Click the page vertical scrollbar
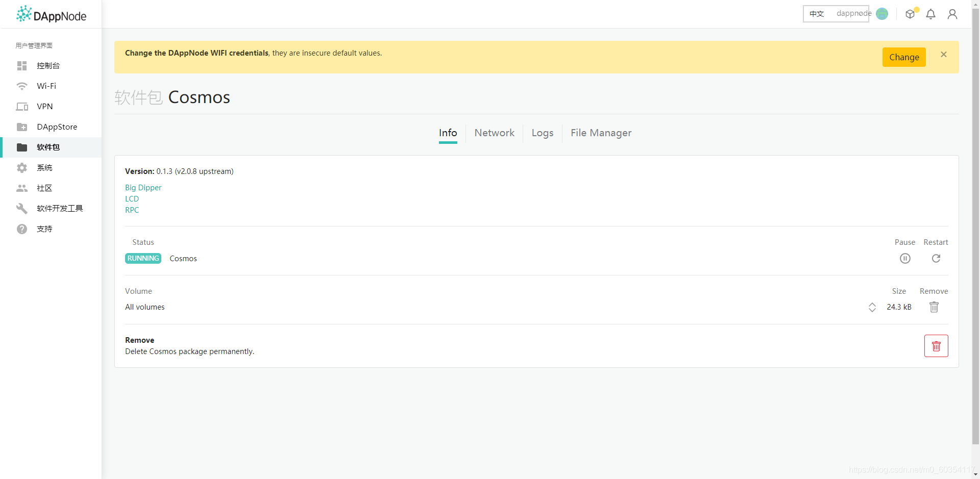Viewport: 980px width, 479px height. 975,227
